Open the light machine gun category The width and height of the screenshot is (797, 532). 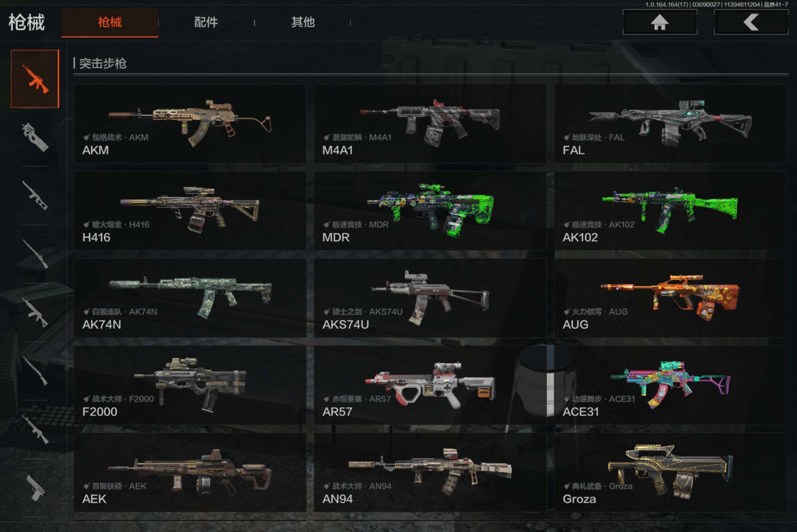coord(35,313)
